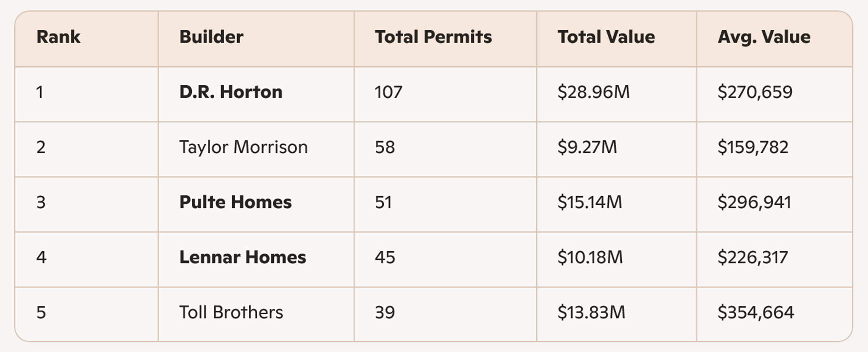This screenshot has height=352, width=868.
Task: Click the D.R. Horton builder name
Action: pos(231,92)
